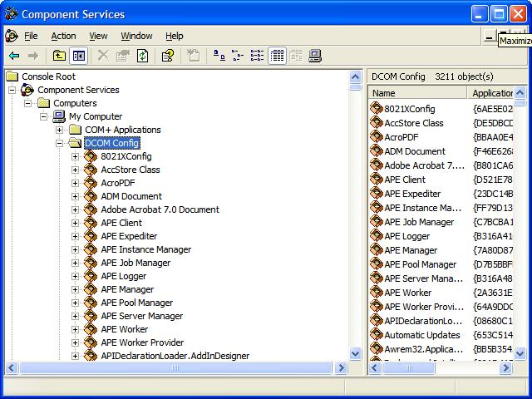Switch to Large Icons view

tap(219, 56)
